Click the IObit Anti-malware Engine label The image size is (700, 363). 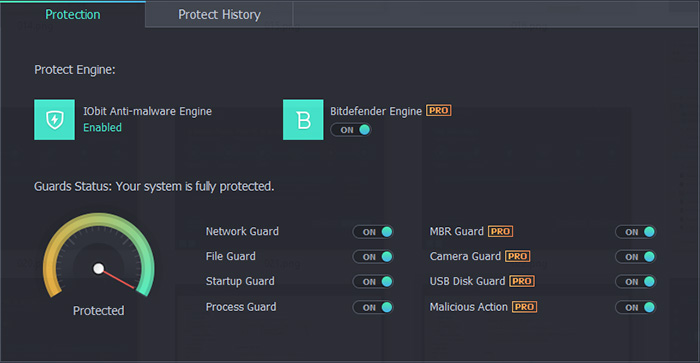click(147, 111)
